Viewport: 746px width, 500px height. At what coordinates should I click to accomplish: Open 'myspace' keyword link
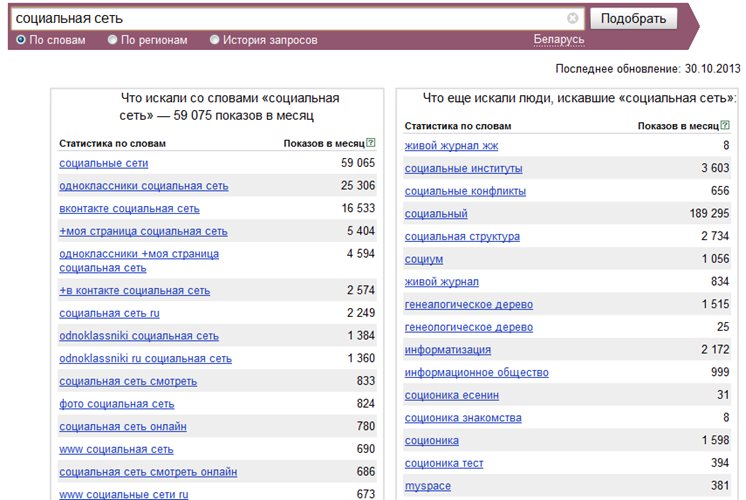pos(428,486)
